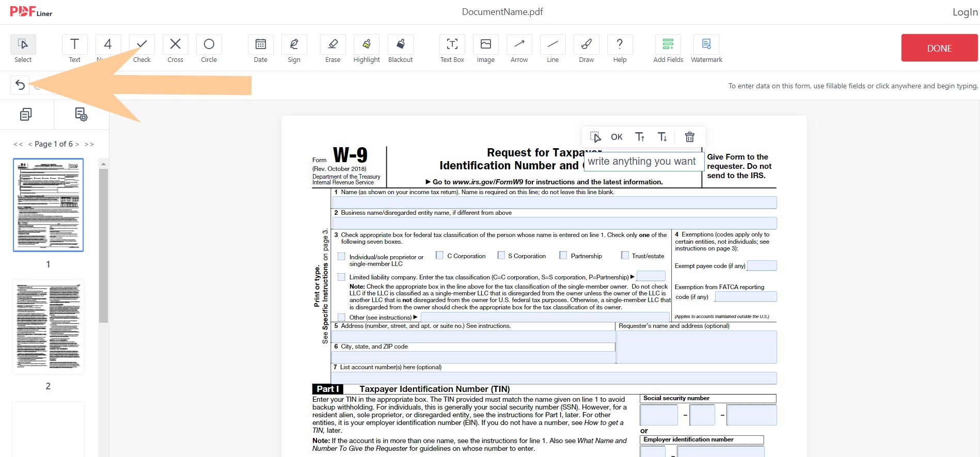The image size is (980, 457).
Task: Open page 1 thumbnail
Action: click(48, 205)
